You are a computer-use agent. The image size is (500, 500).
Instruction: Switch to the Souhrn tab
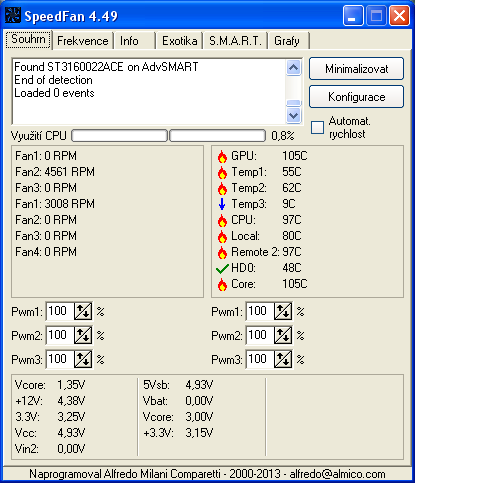pyautogui.click(x=28, y=40)
